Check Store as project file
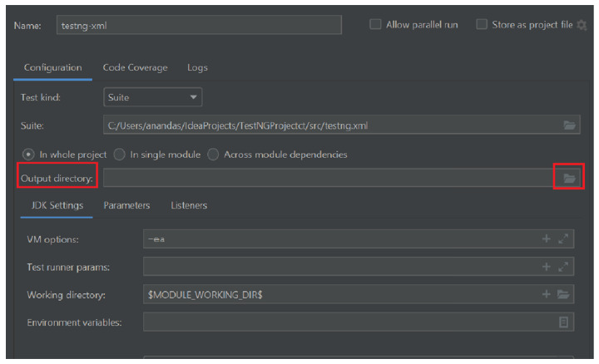 click(x=482, y=25)
